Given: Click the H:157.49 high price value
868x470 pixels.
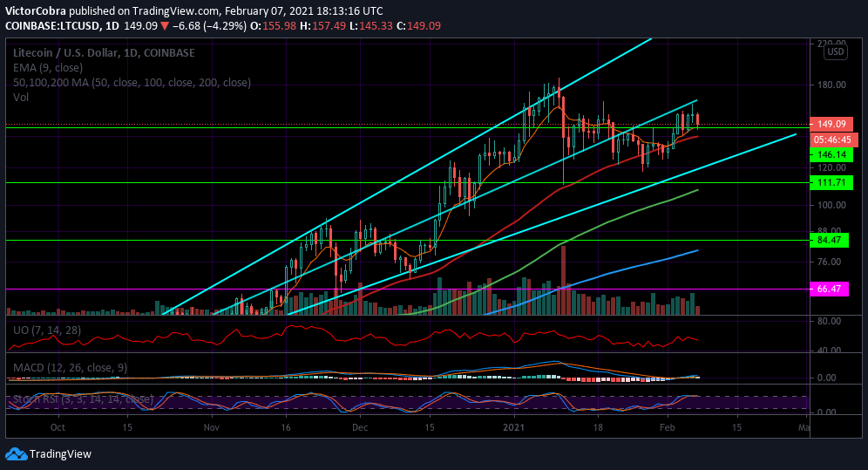Looking at the screenshot, I should click(322, 26).
